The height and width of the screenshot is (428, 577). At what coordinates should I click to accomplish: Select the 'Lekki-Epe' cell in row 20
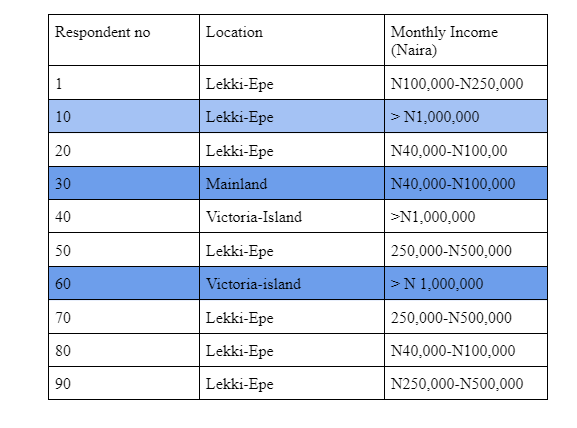(x=292, y=150)
